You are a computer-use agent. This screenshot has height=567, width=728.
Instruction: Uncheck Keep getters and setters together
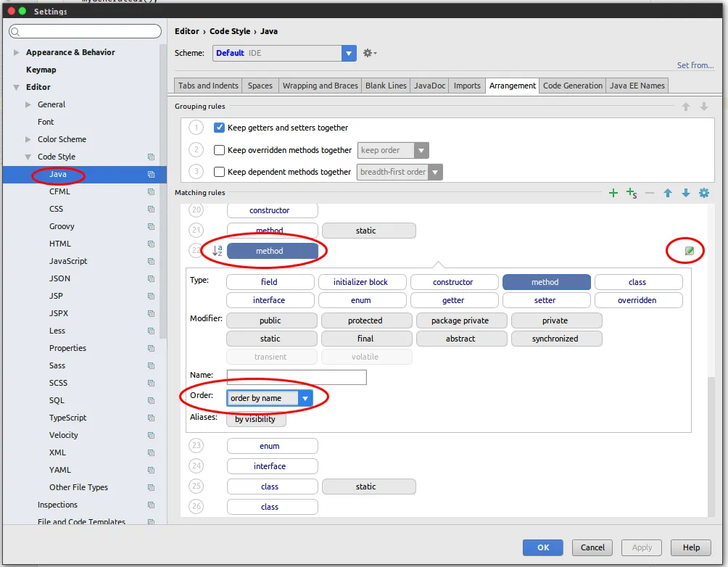click(219, 128)
